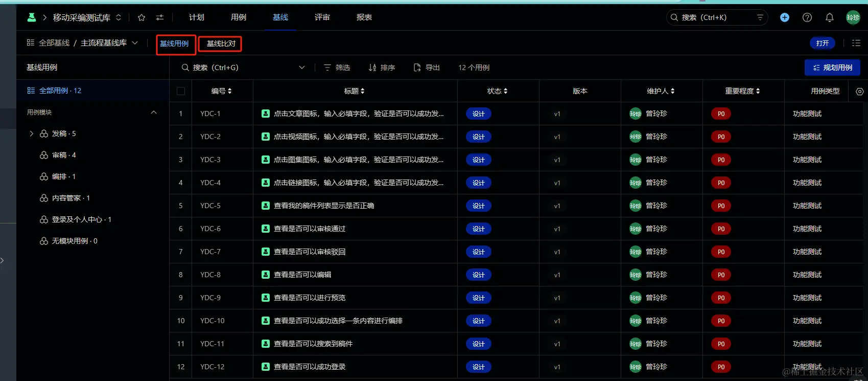Select 全部用例 · 12 in sidebar
The image size is (868, 381).
coord(93,91)
